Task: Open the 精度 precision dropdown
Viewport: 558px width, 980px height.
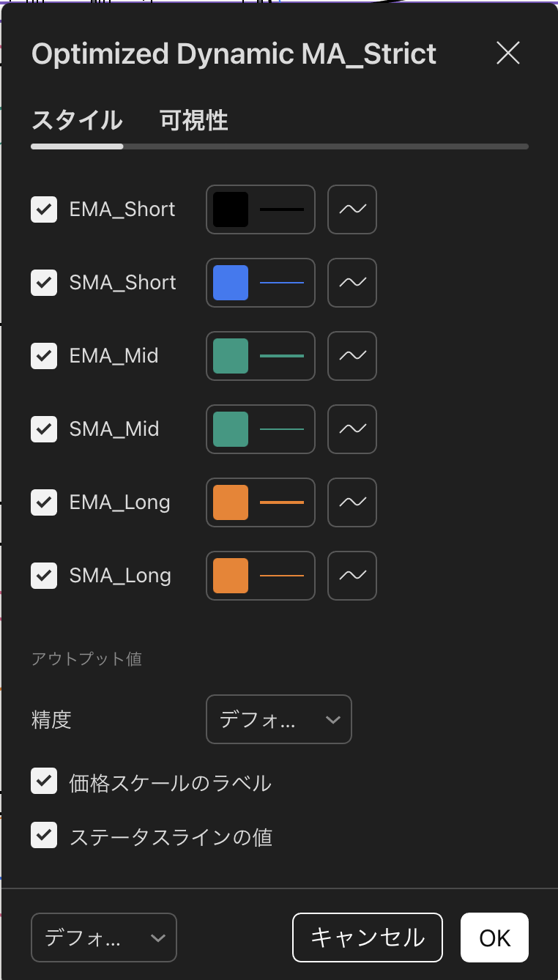Action: tap(279, 719)
